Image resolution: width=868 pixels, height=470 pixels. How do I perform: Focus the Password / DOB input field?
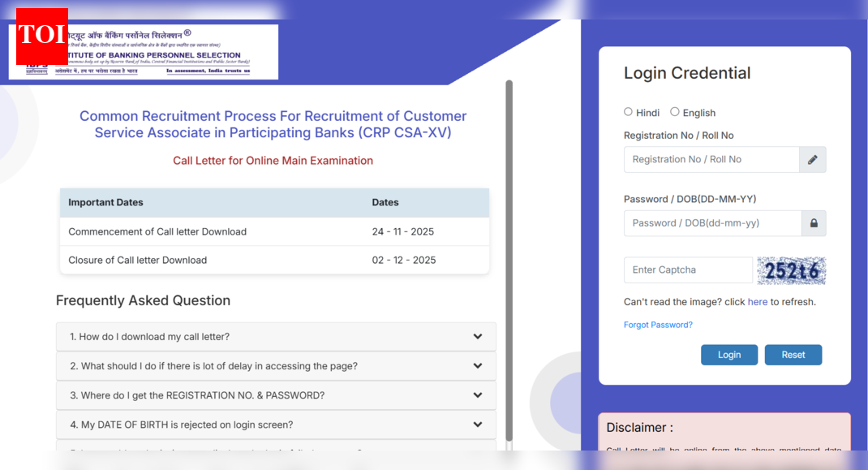tap(712, 223)
